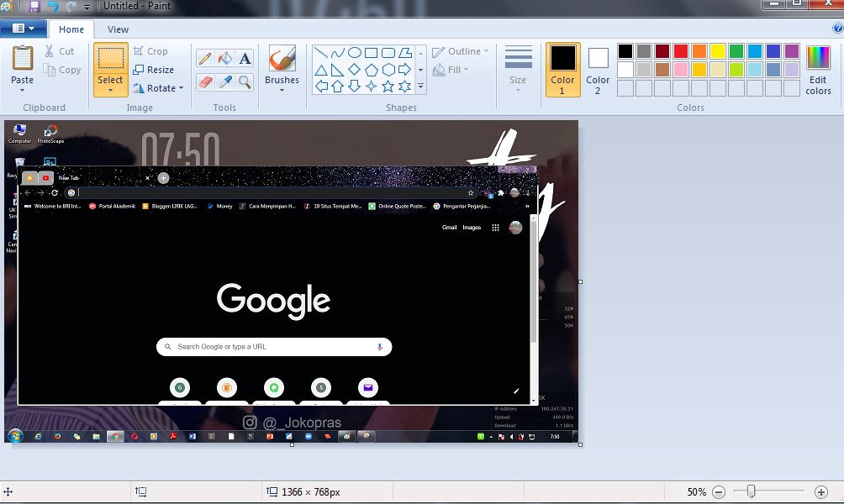844x504 pixels.
Task: Pick the green color swatch
Action: point(736,51)
